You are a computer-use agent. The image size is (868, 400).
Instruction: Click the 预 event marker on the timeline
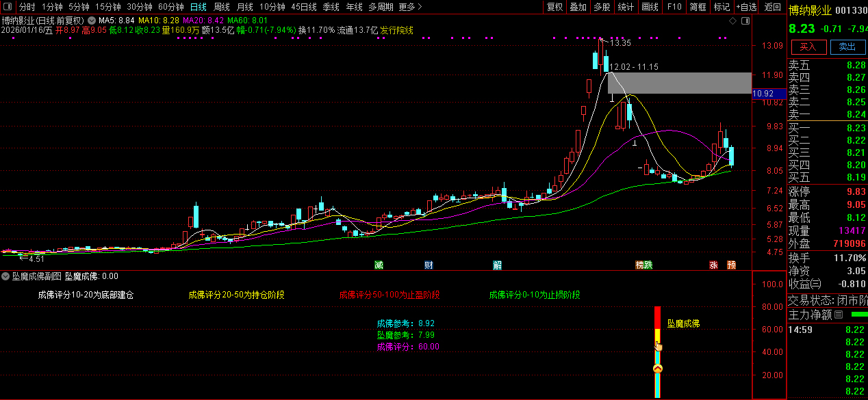tap(731, 265)
